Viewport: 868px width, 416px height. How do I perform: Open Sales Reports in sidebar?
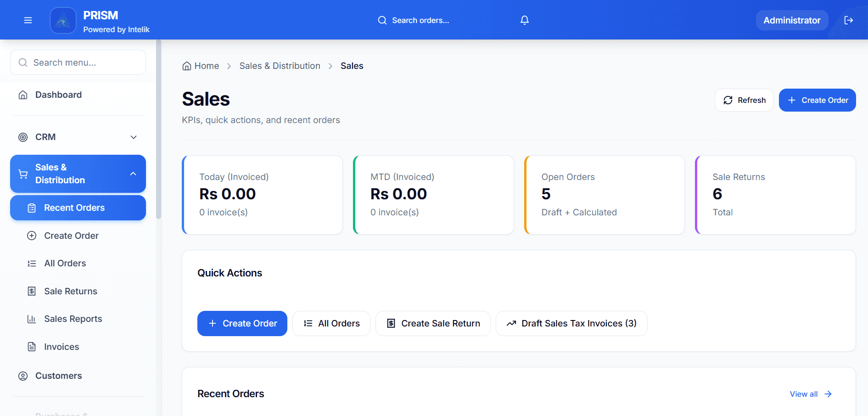click(x=73, y=319)
